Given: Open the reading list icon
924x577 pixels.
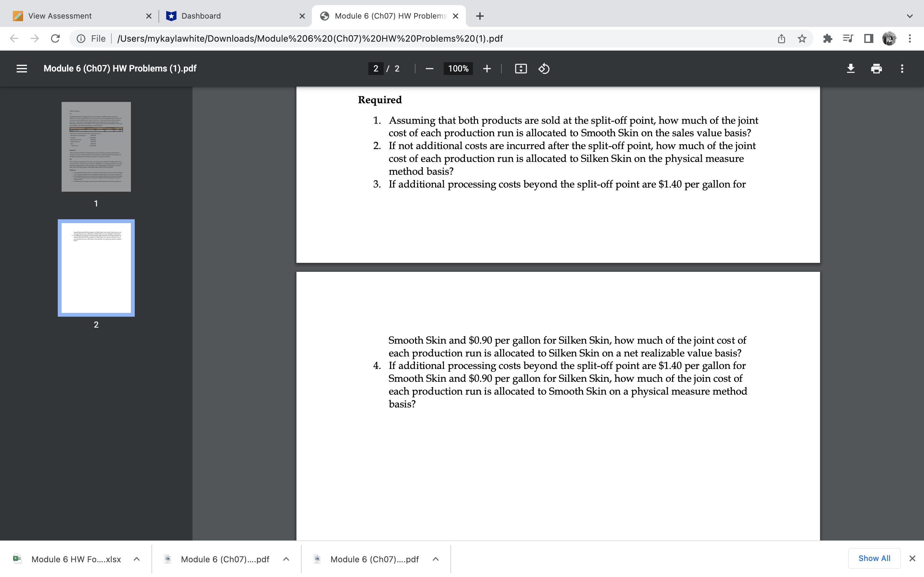Looking at the screenshot, I should tap(848, 38).
